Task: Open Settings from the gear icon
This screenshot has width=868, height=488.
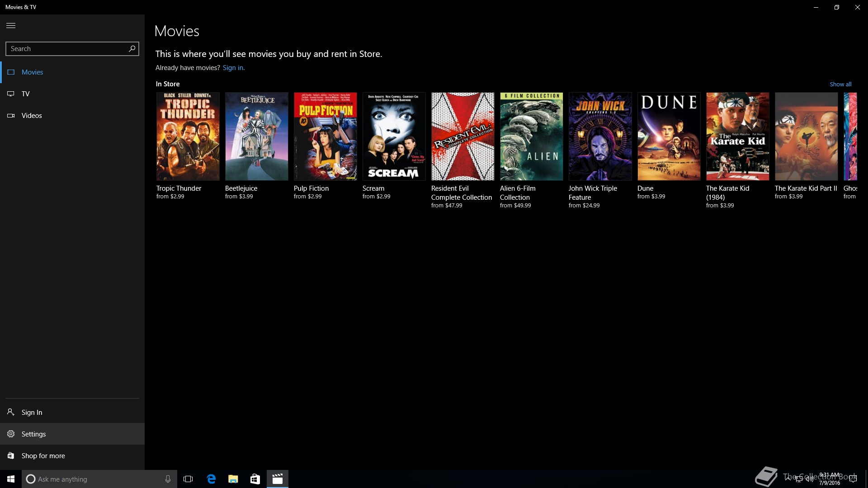Action: pos(11,434)
